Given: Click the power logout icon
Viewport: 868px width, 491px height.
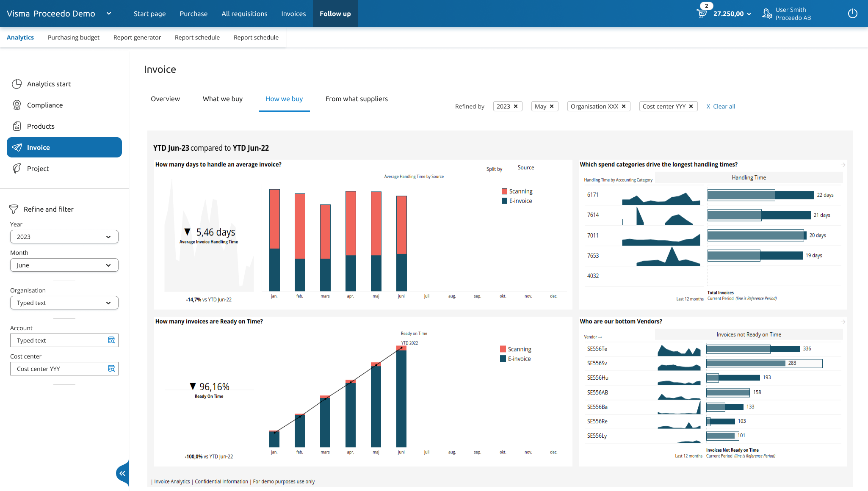Looking at the screenshot, I should pyautogui.click(x=853, y=14).
